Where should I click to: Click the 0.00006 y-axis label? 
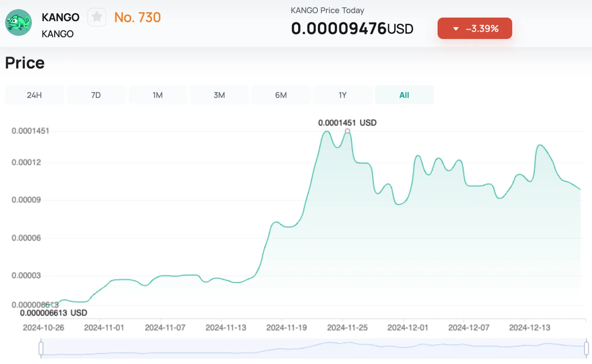tap(26, 238)
